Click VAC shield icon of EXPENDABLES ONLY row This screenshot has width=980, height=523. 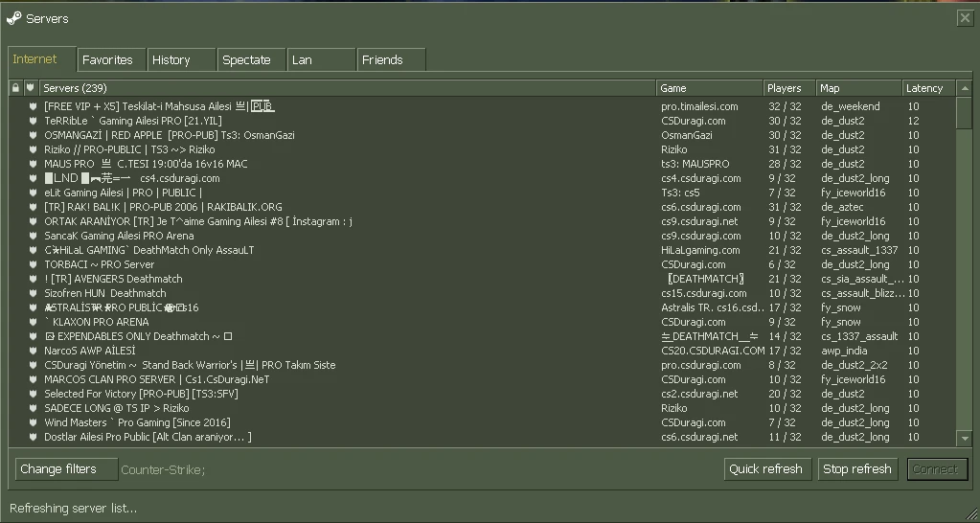34,336
